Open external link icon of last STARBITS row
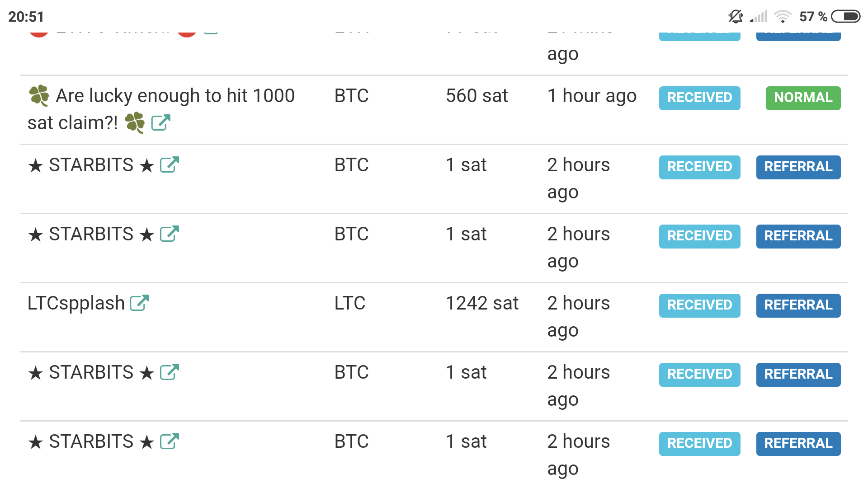868x488 pixels. 170,441
